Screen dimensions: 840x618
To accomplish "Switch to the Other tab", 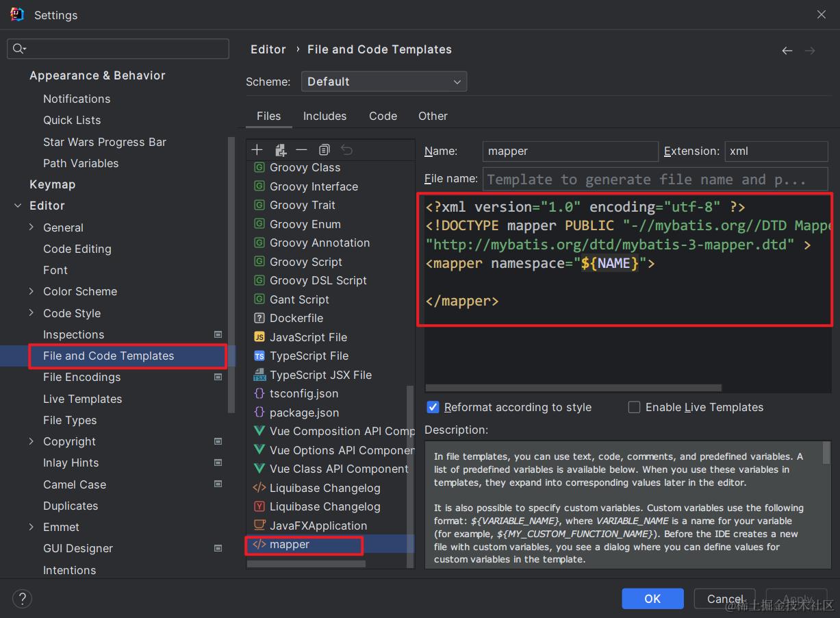I will click(x=433, y=116).
